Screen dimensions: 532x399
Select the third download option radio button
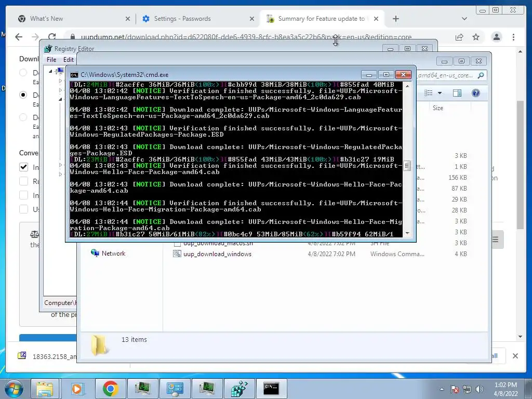[23, 117]
